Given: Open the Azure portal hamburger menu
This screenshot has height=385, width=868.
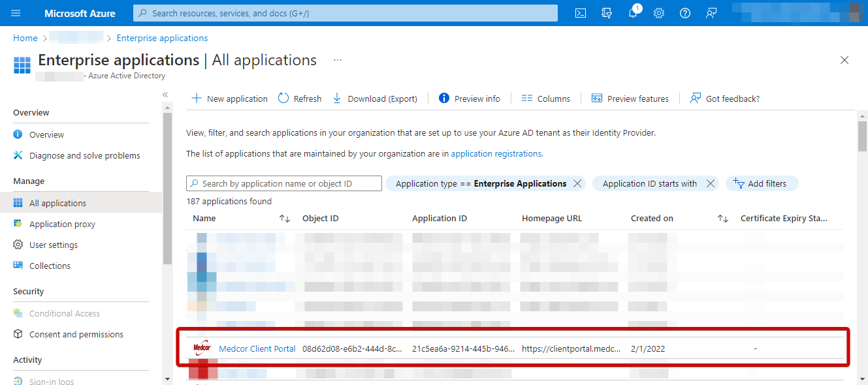Looking at the screenshot, I should coord(16,13).
